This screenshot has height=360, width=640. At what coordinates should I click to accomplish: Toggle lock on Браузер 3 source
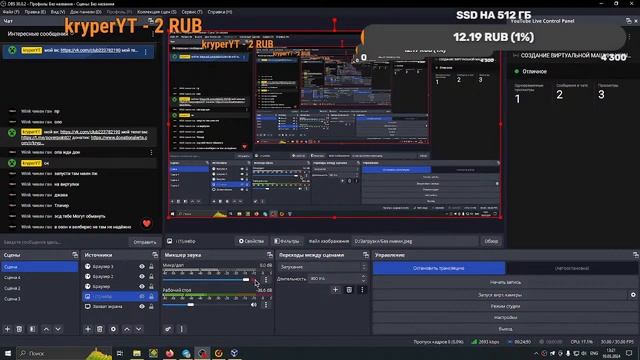coord(151,267)
